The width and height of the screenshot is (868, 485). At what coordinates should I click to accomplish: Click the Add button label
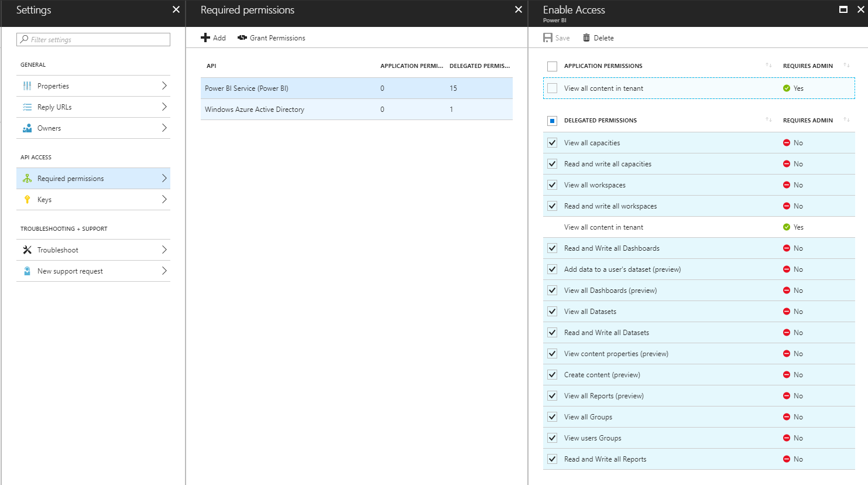click(219, 38)
